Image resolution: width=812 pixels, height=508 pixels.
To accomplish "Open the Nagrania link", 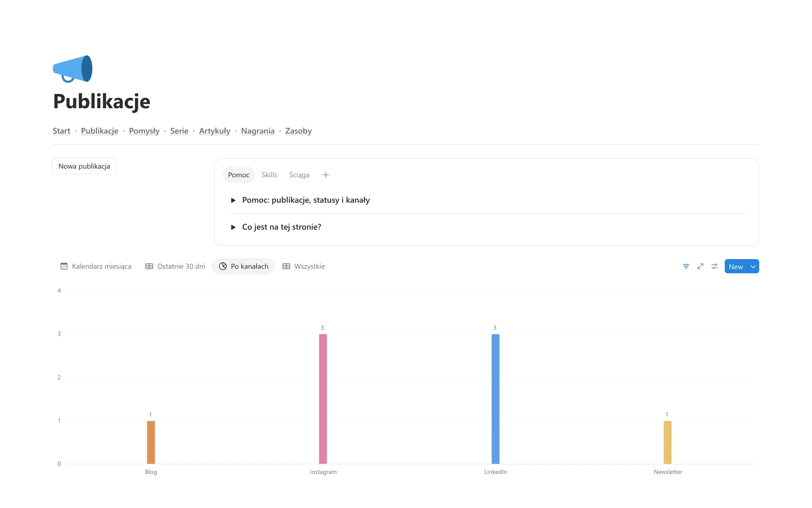I will click(x=258, y=131).
